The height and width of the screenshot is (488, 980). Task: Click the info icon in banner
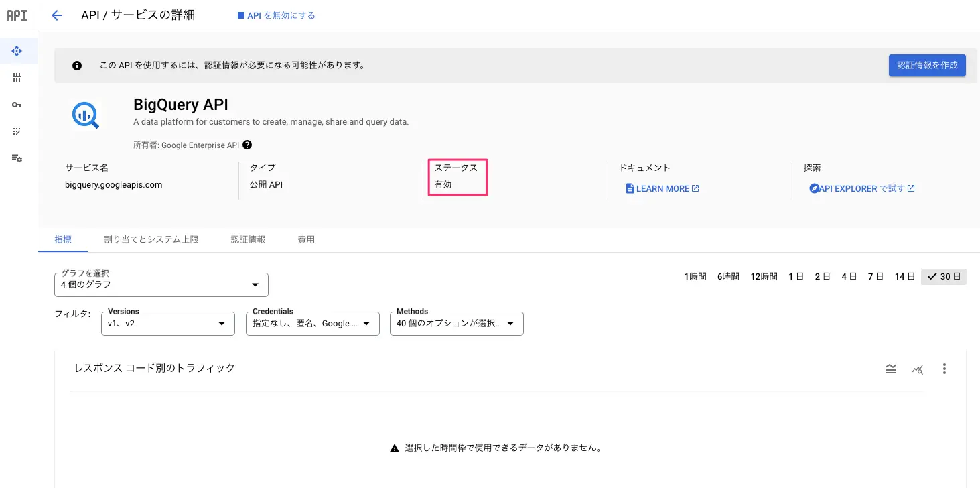pyautogui.click(x=77, y=66)
